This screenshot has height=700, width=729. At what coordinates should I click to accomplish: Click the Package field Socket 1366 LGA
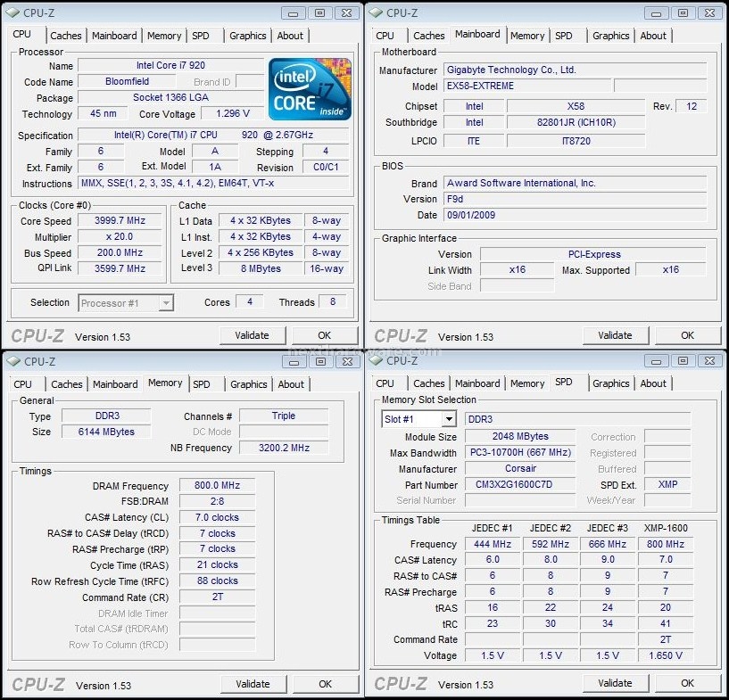click(x=170, y=97)
